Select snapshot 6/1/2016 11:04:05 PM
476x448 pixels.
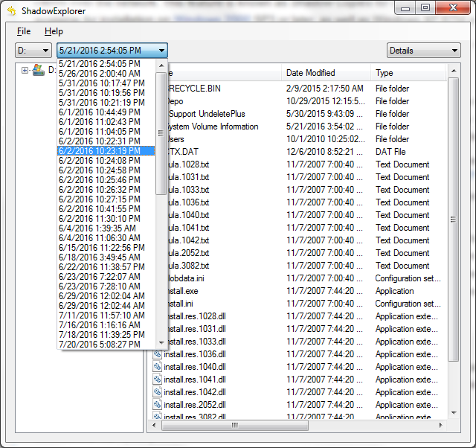tap(106, 132)
